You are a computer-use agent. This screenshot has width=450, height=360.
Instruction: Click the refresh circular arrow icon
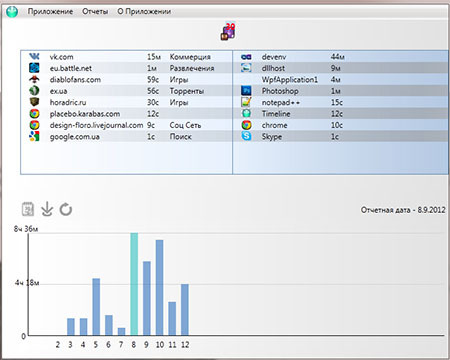[66, 209]
